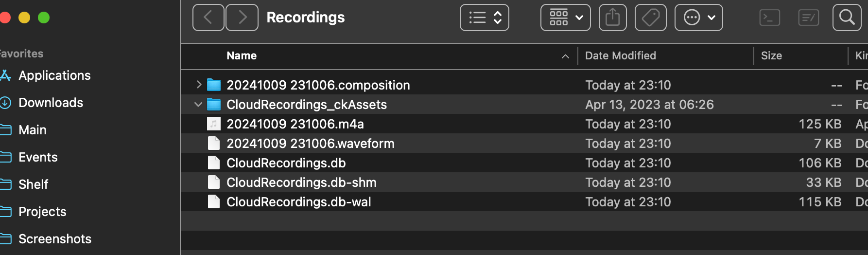The width and height of the screenshot is (868, 255).
Task: Click the edit text toolbar icon
Action: (808, 18)
